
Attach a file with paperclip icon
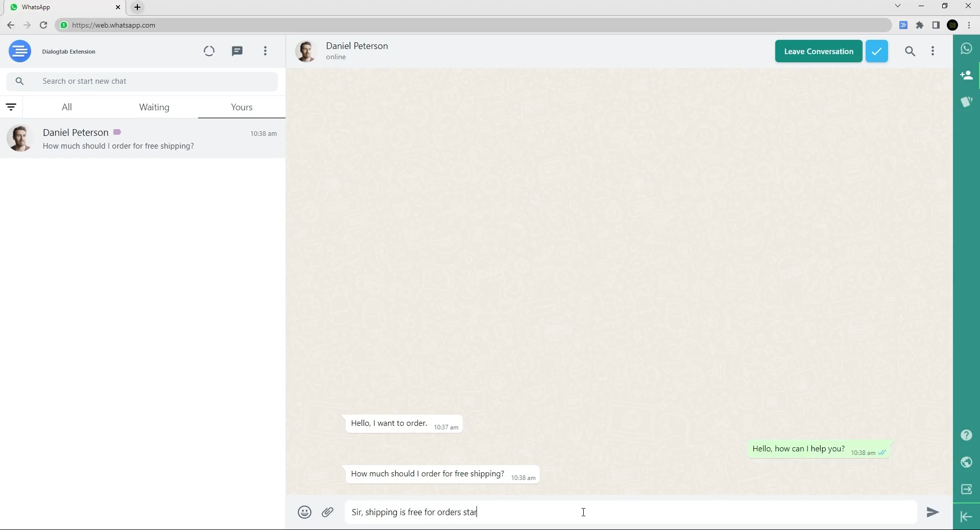[328, 512]
